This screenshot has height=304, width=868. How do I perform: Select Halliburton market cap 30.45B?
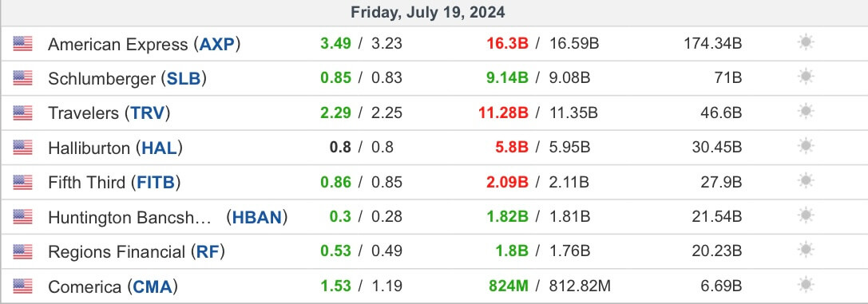pyautogui.click(x=717, y=147)
